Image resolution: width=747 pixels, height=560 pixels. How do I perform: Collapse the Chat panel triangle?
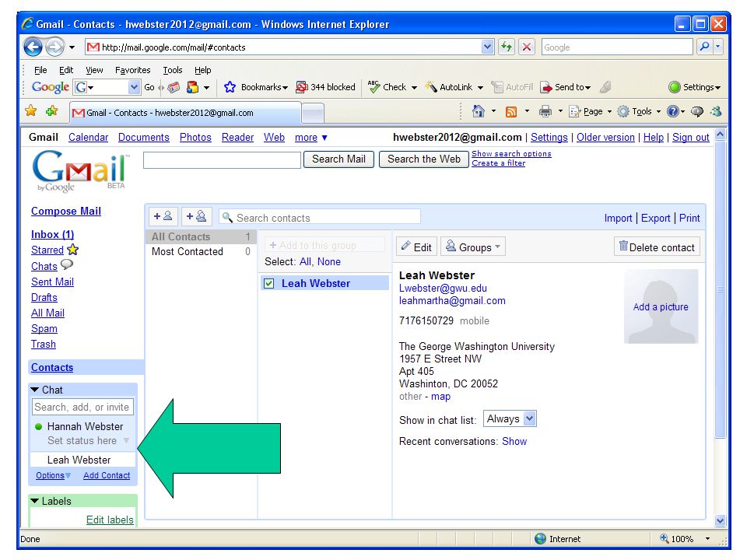[35, 390]
